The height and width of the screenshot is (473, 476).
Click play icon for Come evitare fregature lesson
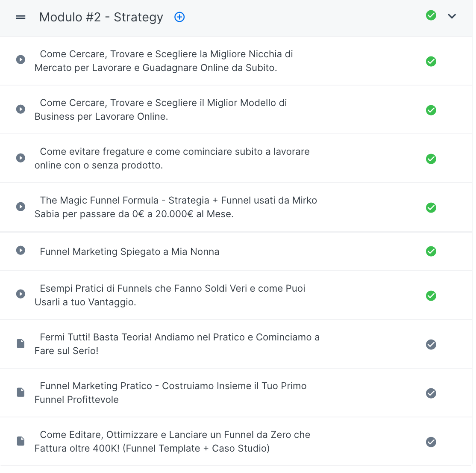pos(21,158)
